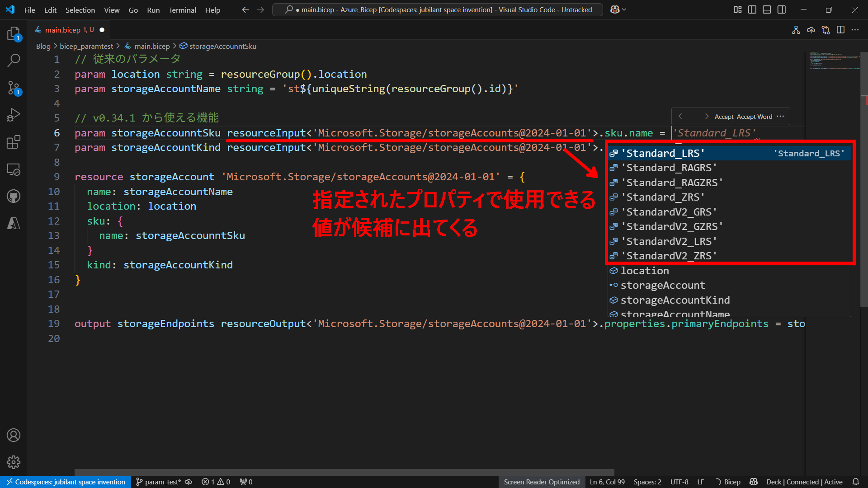This screenshot has height=488, width=868.
Task: Change indentation via Spaces: 2
Action: (647, 482)
